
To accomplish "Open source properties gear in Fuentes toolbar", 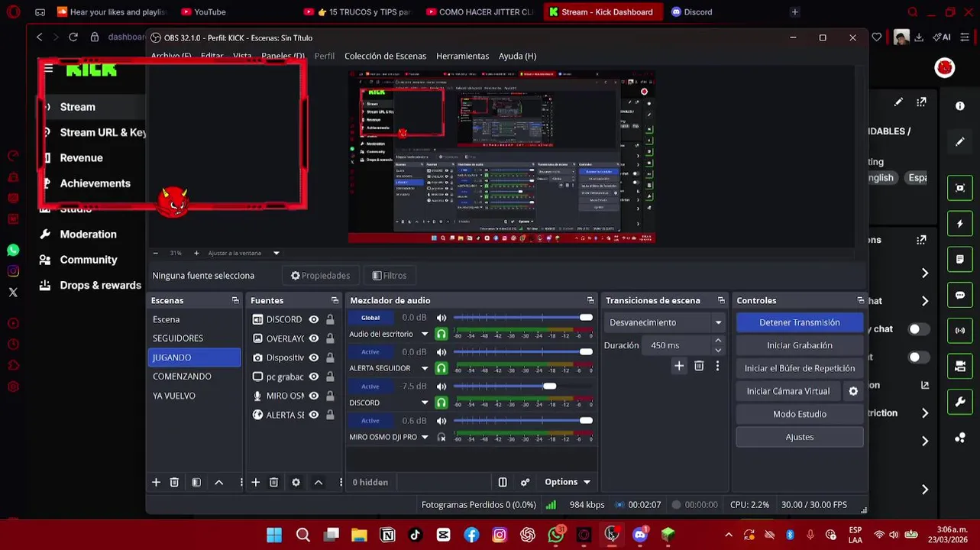I will point(296,482).
